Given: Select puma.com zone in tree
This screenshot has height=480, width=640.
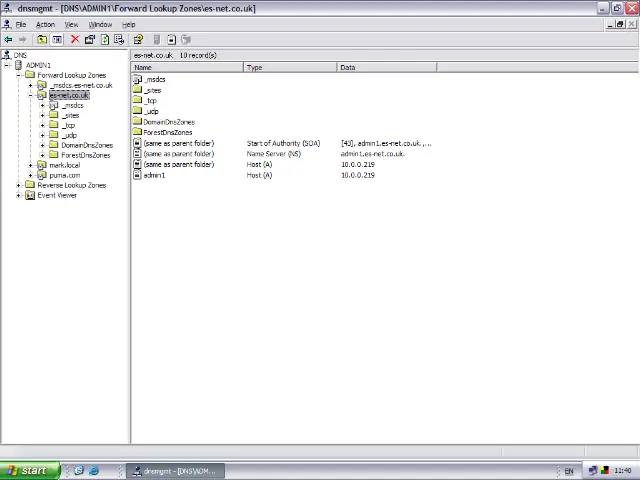Looking at the screenshot, I should coord(64,176).
